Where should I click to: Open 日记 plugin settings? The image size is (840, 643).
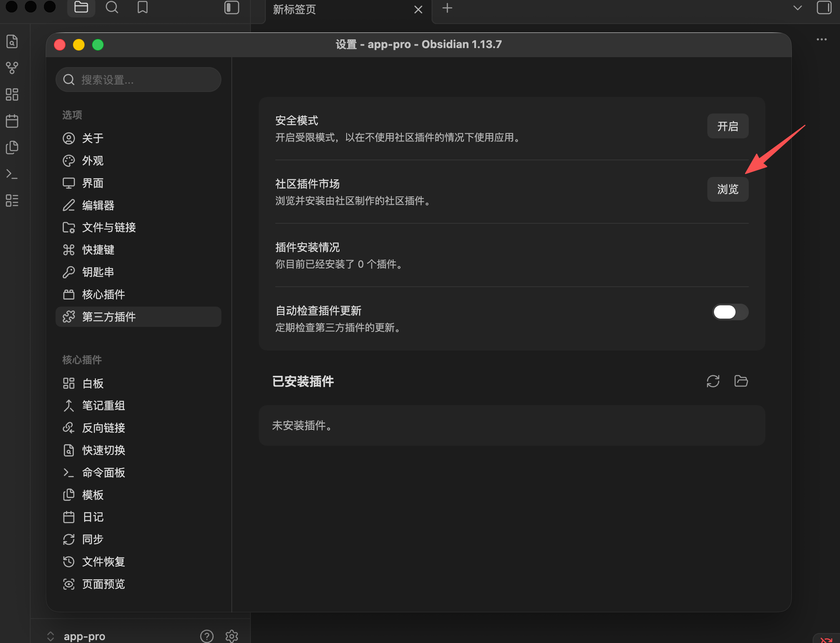tap(138, 517)
